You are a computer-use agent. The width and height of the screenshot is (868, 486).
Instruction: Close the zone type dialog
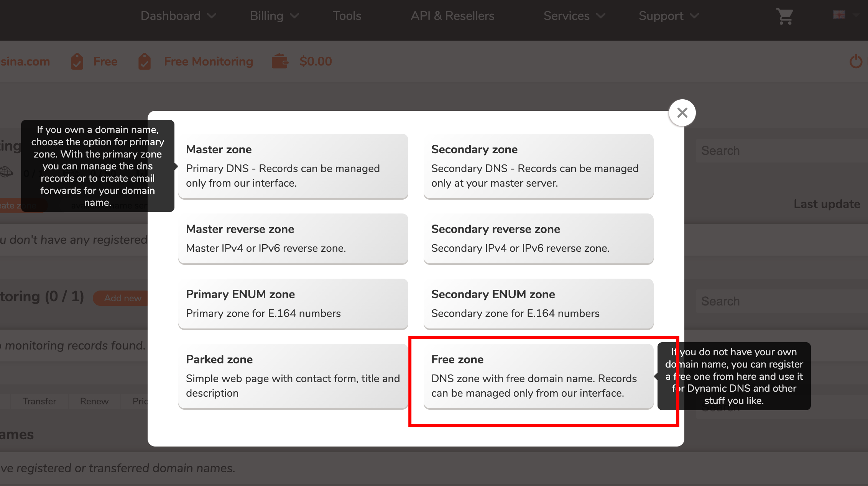[682, 113]
